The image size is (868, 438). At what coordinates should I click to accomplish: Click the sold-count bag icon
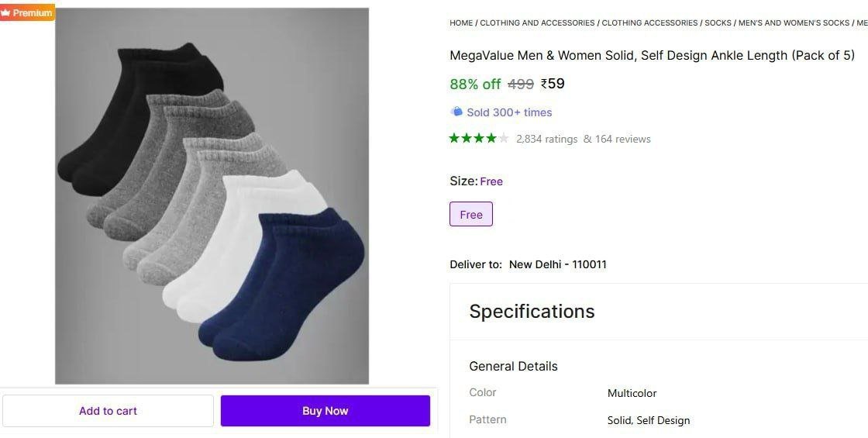[456, 112]
